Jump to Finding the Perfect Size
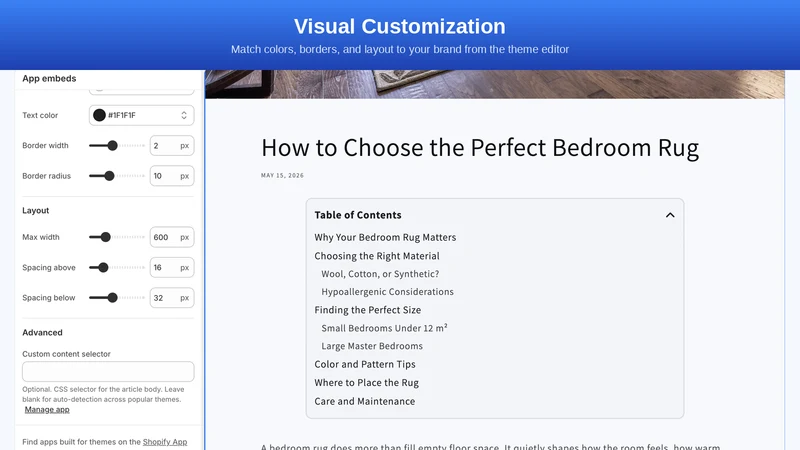800x450 pixels. point(367,310)
